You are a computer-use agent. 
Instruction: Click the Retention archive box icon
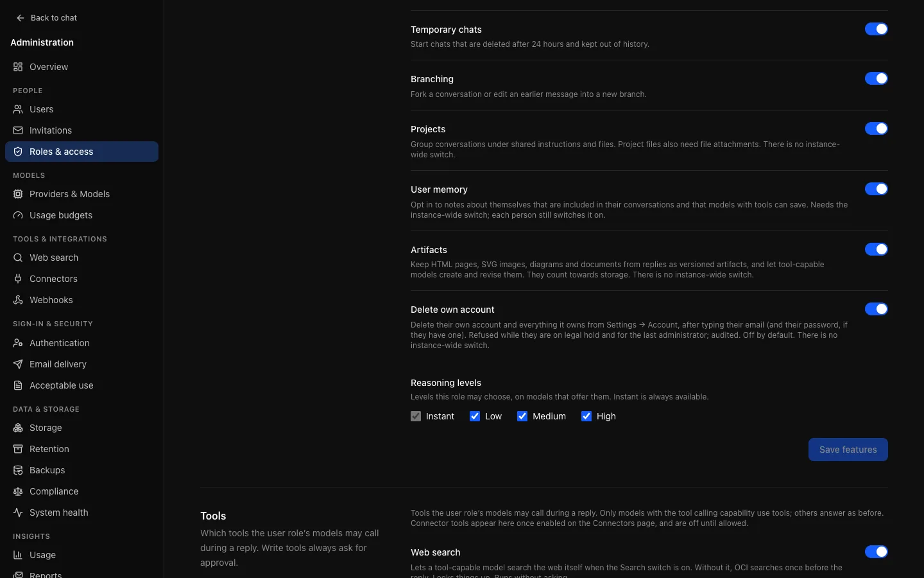(18, 449)
